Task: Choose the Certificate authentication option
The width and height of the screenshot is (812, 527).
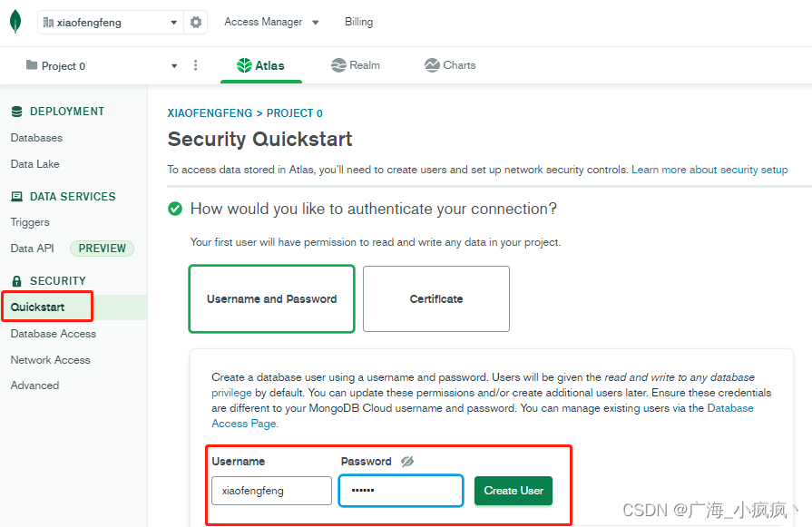Action: coord(435,298)
